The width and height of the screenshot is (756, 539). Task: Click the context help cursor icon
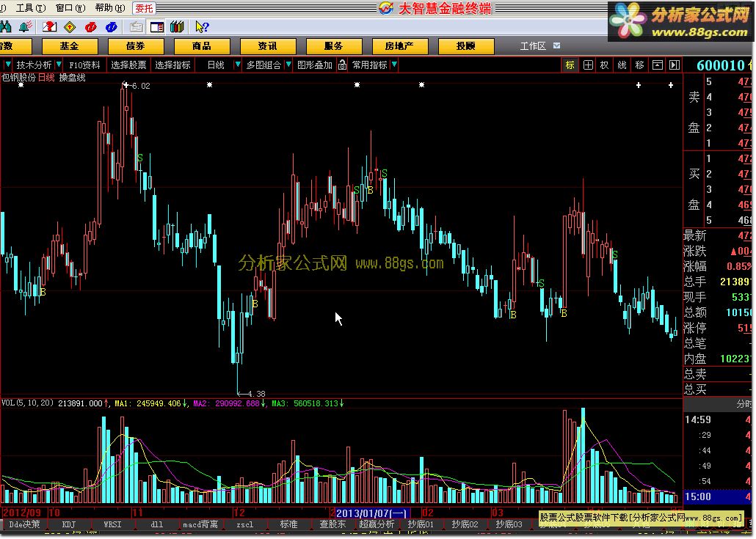coord(202,27)
